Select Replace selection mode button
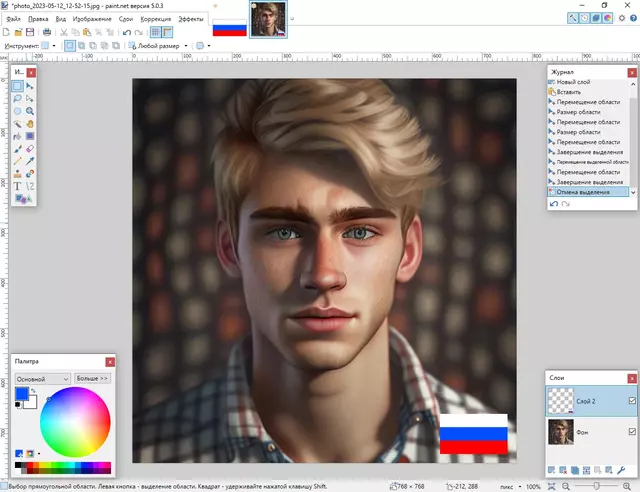640x492 pixels. pyautogui.click(x=70, y=46)
